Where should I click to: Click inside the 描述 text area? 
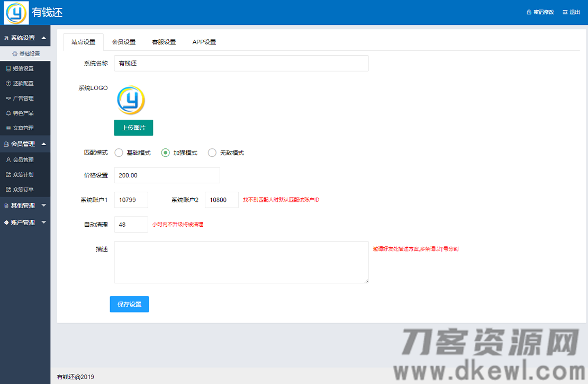pos(241,262)
